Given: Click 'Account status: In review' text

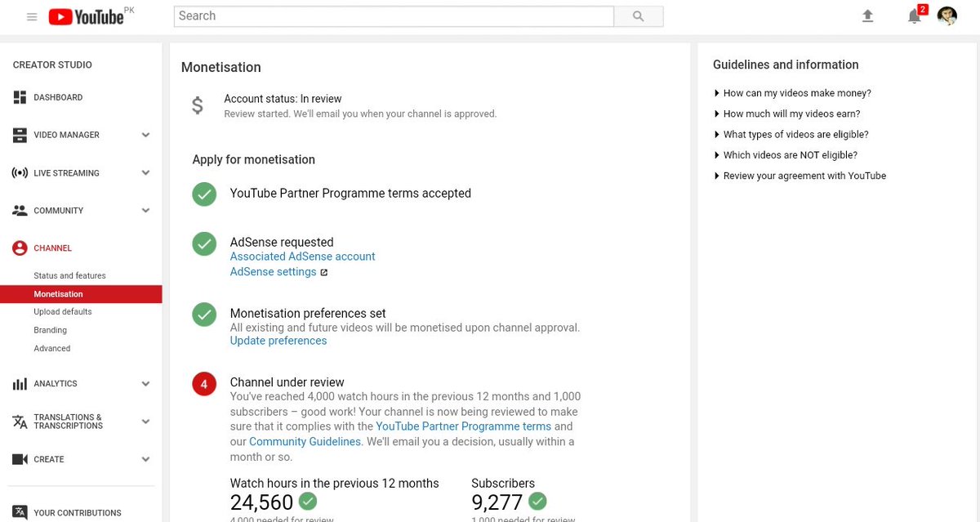Looking at the screenshot, I should click(x=283, y=99).
